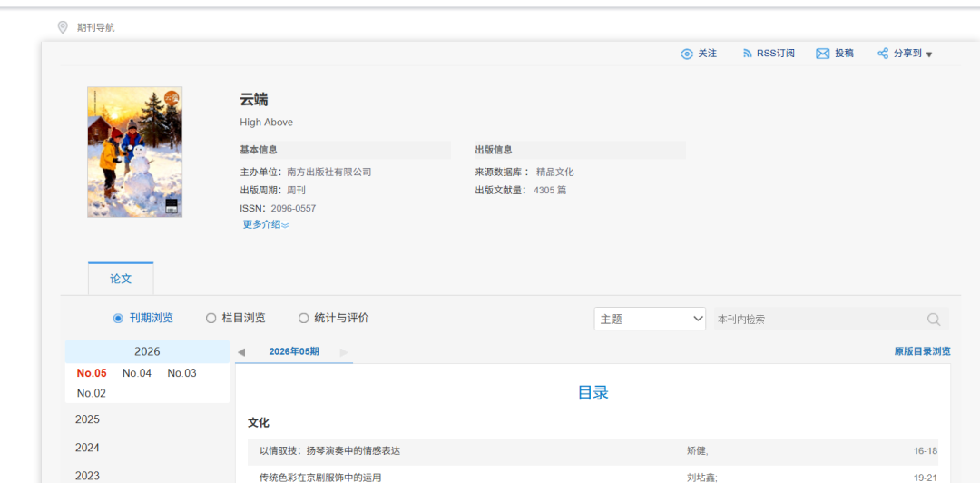Click the 目录 contents heading
The height and width of the screenshot is (483, 980).
click(x=593, y=393)
